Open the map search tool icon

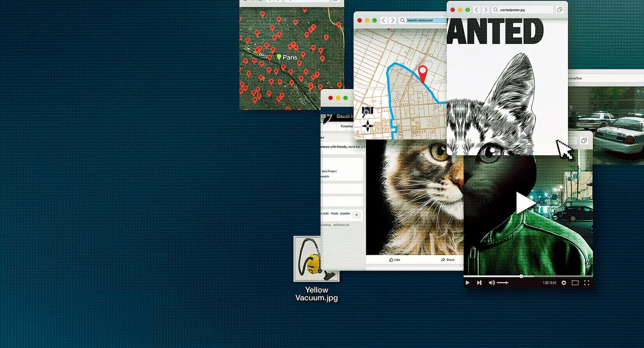(x=367, y=111)
